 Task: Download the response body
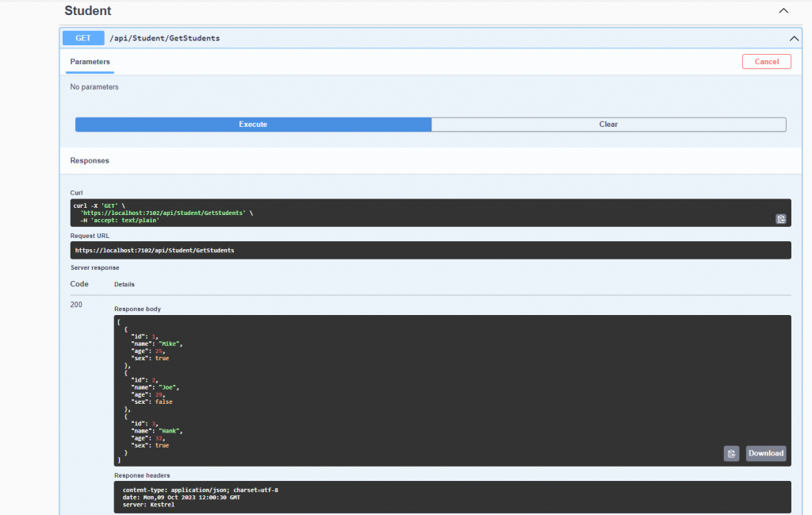(x=766, y=453)
